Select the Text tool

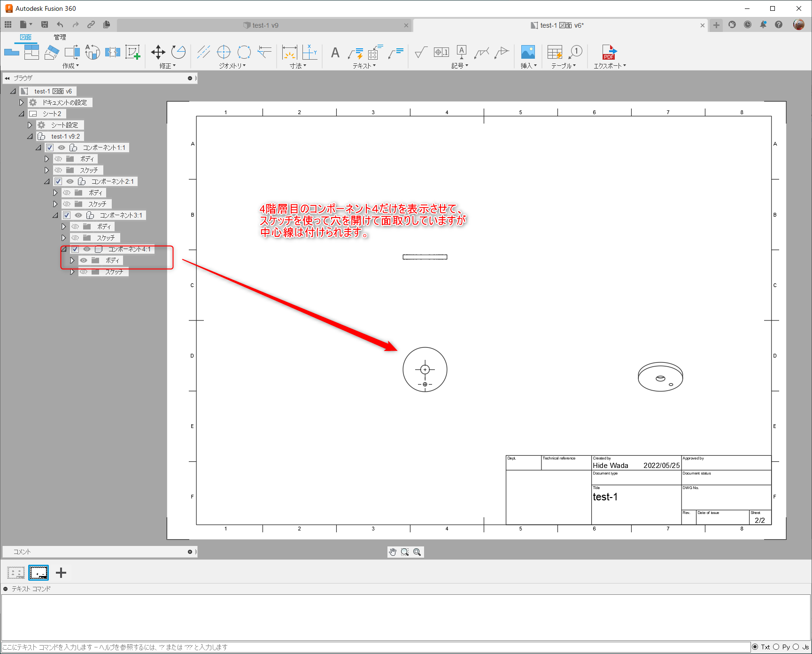[335, 52]
